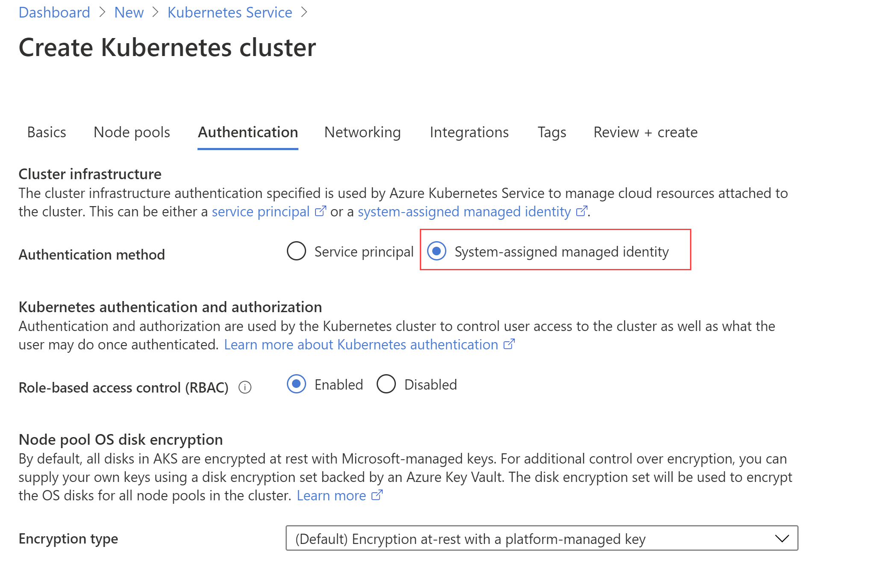Image resolution: width=870 pixels, height=588 pixels.
Task: Navigate to Dashboard breadcrumb
Action: pos(54,12)
